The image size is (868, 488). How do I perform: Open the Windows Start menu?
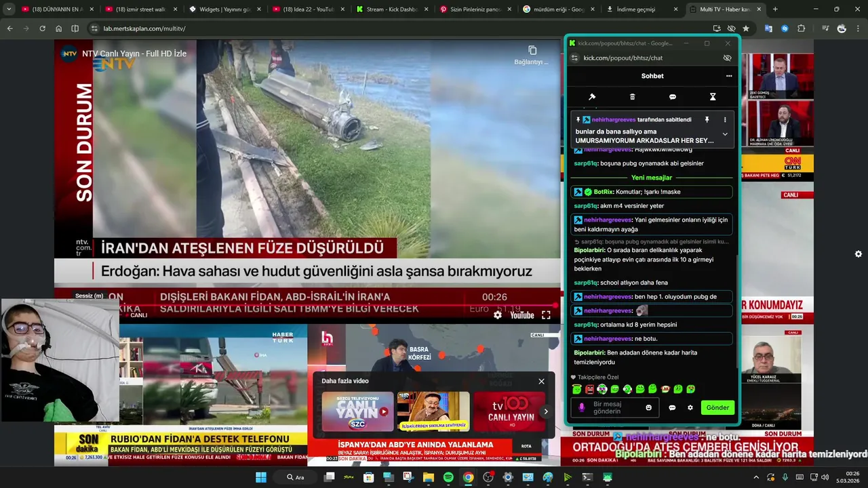[x=261, y=477]
